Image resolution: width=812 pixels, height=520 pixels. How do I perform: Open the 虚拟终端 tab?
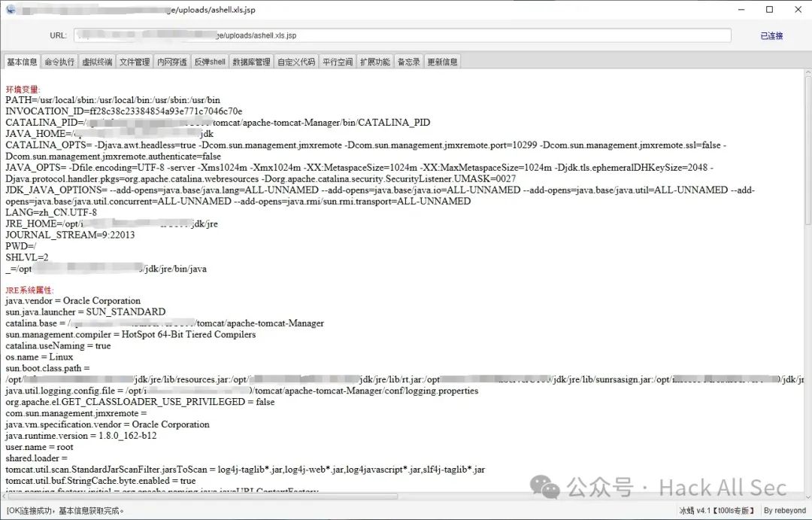pos(97,62)
